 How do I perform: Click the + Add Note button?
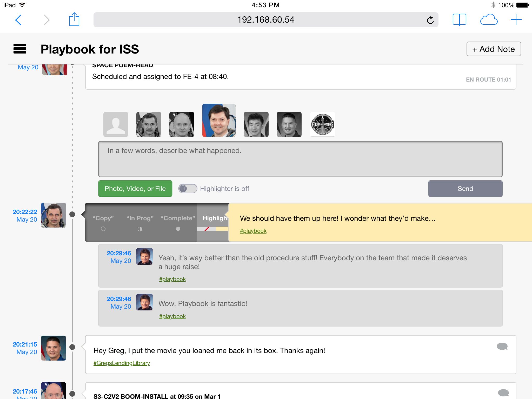(x=494, y=49)
